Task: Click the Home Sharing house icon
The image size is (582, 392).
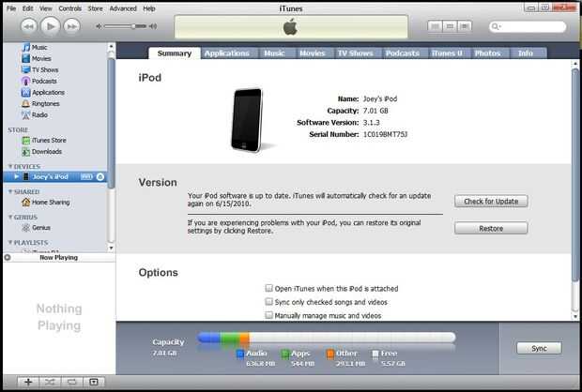Action: [x=26, y=203]
